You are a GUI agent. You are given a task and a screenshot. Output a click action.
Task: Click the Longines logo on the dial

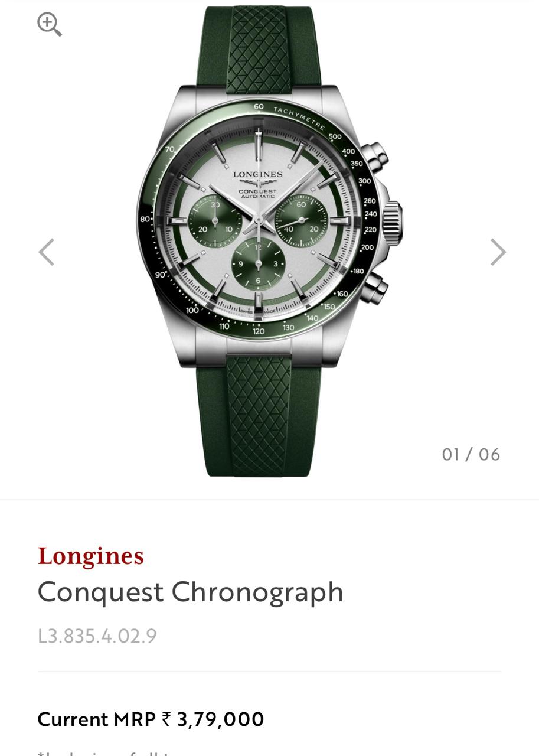tap(258, 174)
